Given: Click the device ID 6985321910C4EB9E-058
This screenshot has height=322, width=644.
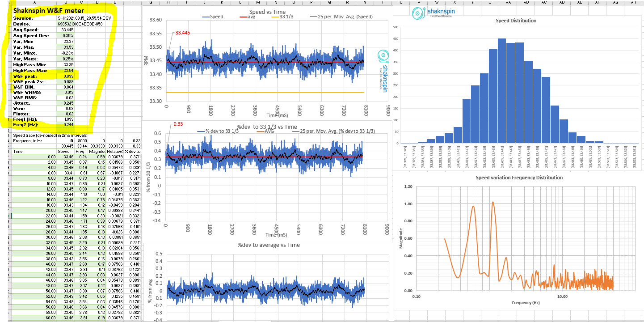Looking at the screenshot, I should pos(80,24).
